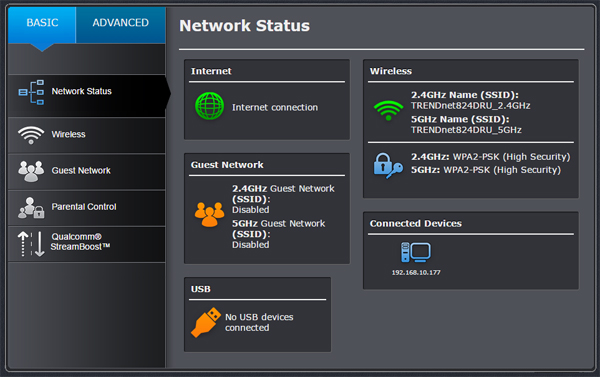
Task: Click the SSID TRENDnet824DRU_2.4GHz
Action: coord(471,106)
